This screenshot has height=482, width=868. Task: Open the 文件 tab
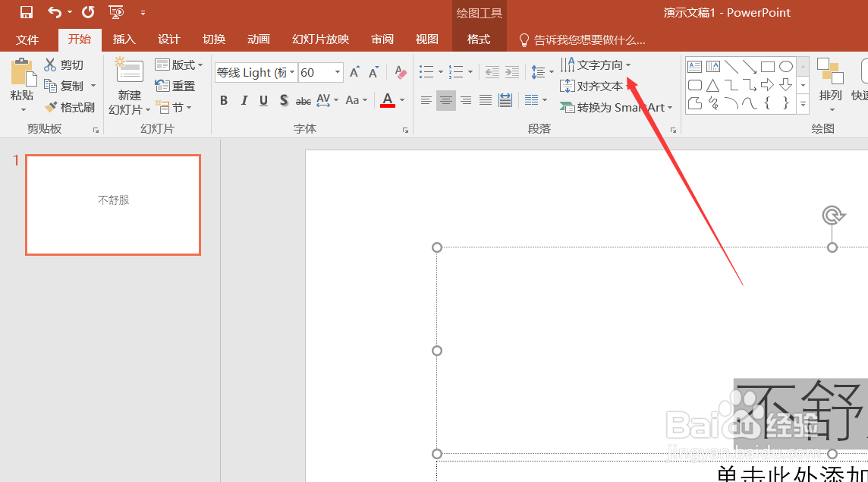pos(27,39)
